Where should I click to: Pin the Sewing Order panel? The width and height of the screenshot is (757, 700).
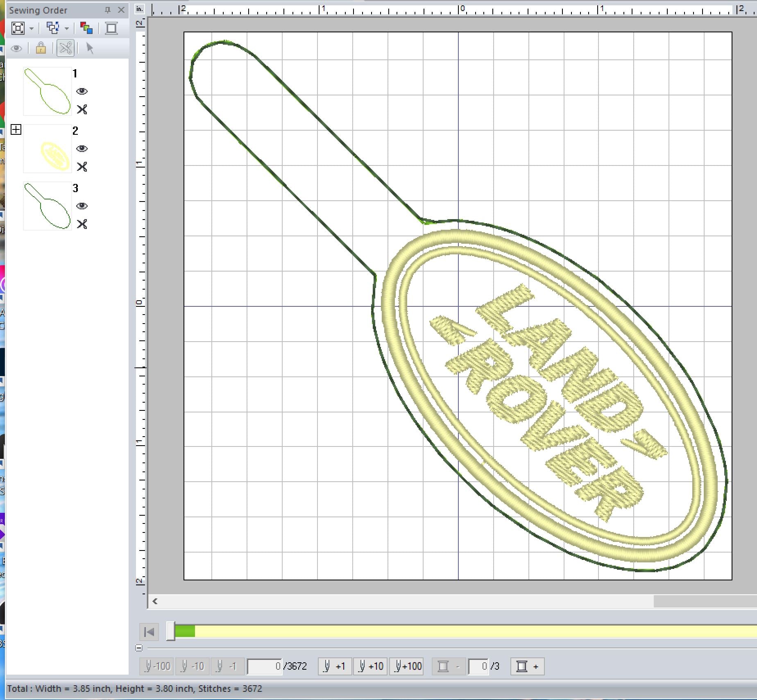tap(108, 10)
